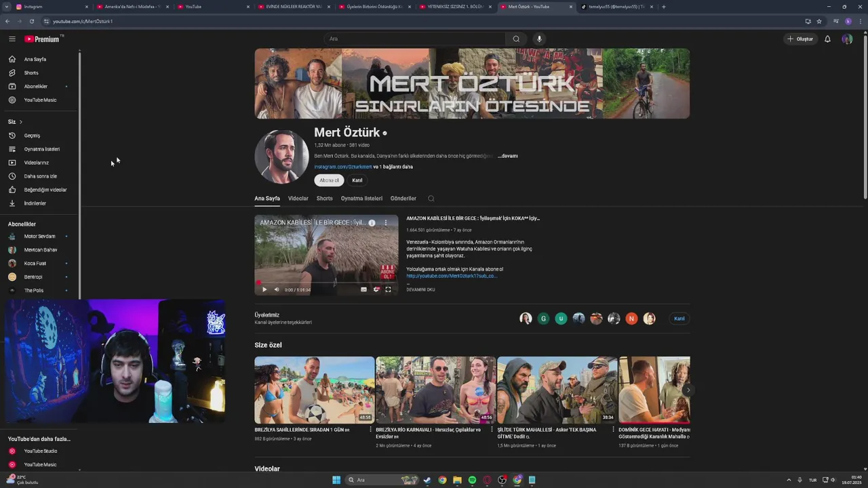
Task: Open options for BREZİLYA SAHİLLERİNDE video
Action: [371, 430]
